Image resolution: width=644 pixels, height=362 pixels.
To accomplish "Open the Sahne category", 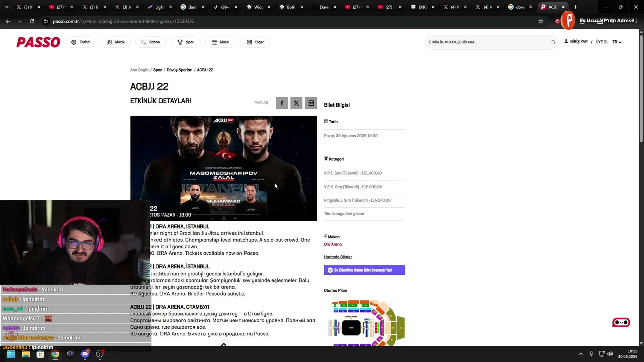I will [150, 42].
